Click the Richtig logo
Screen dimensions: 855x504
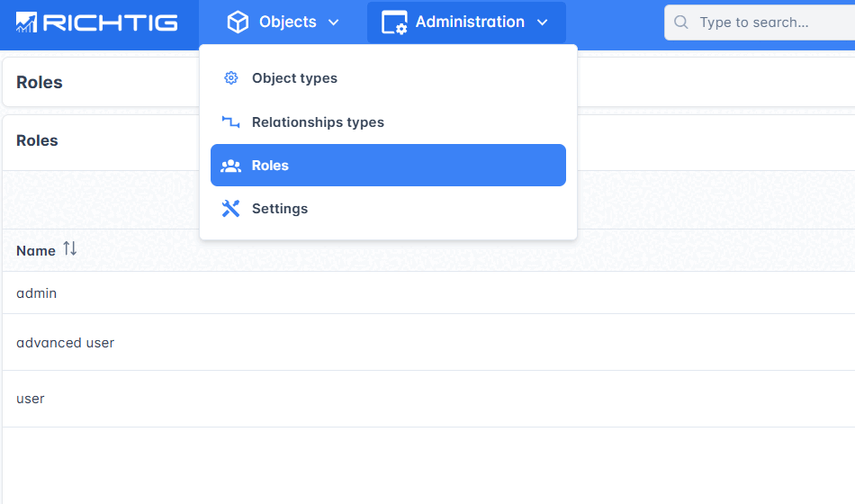pyautogui.click(x=97, y=22)
